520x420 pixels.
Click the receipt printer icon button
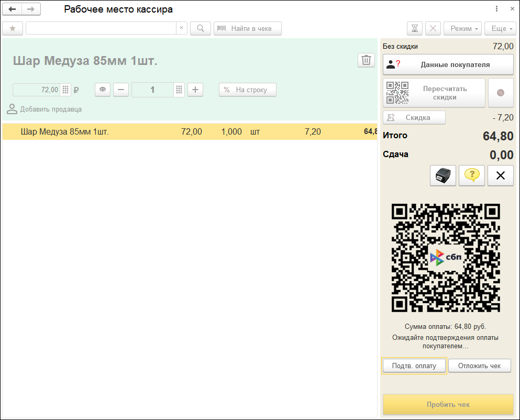coord(442,175)
